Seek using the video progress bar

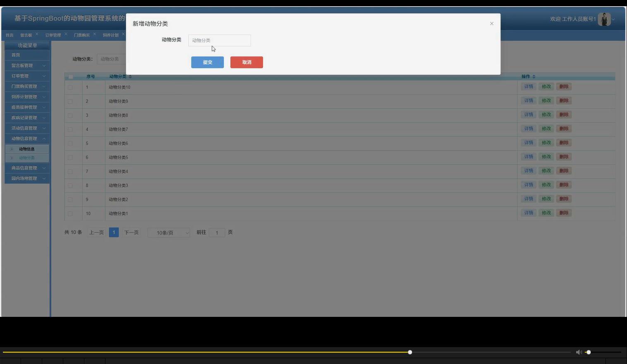(x=287, y=352)
